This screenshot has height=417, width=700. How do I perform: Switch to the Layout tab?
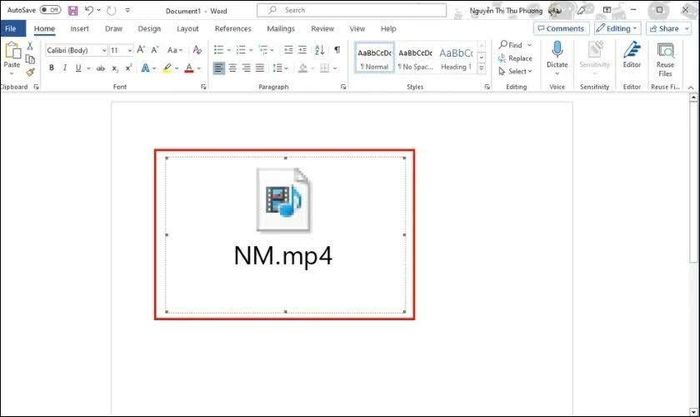pos(188,29)
